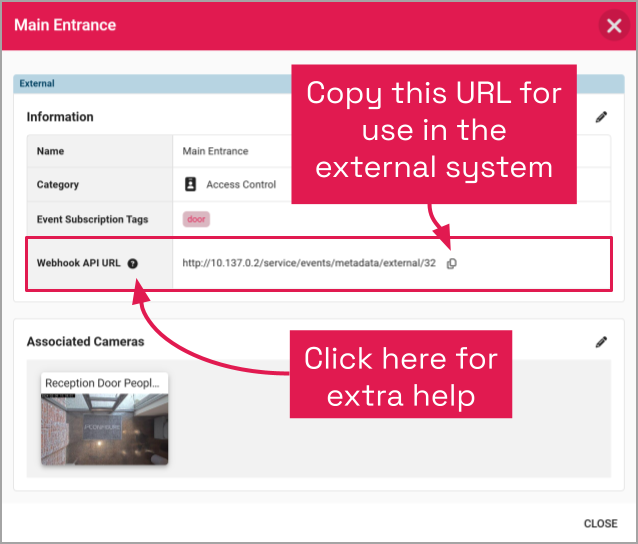The image size is (638, 544).
Task: Click the Reception Door Peopl... camera title
Action: pos(102,383)
